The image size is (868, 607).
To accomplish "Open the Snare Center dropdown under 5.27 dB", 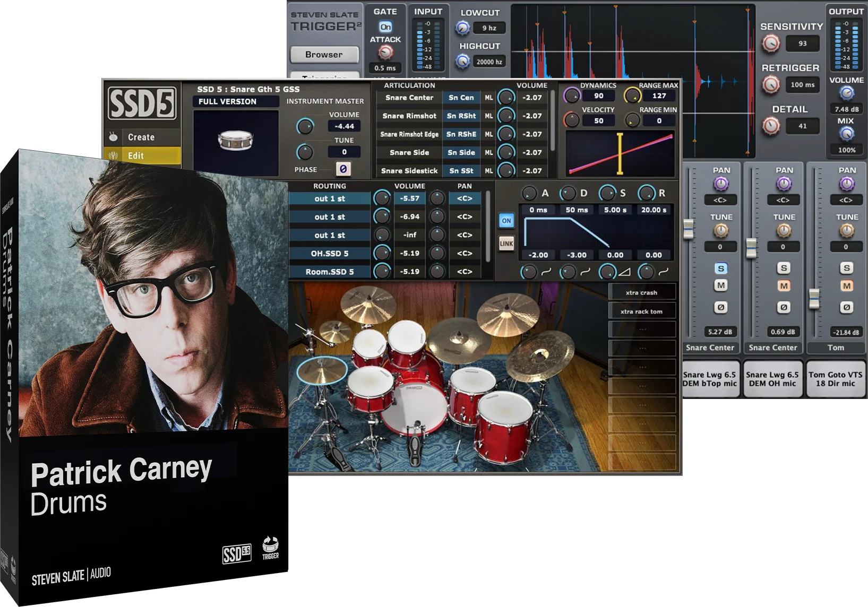I will [710, 348].
